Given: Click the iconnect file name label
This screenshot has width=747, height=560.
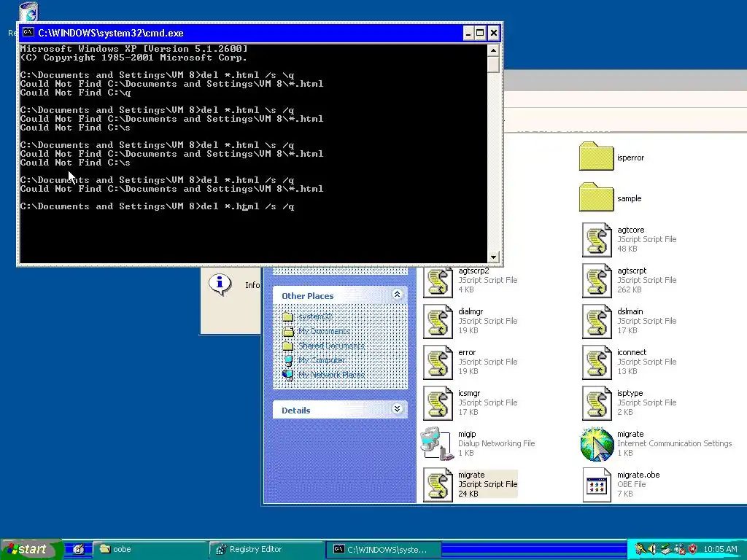Looking at the screenshot, I should pyautogui.click(x=632, y=352).
